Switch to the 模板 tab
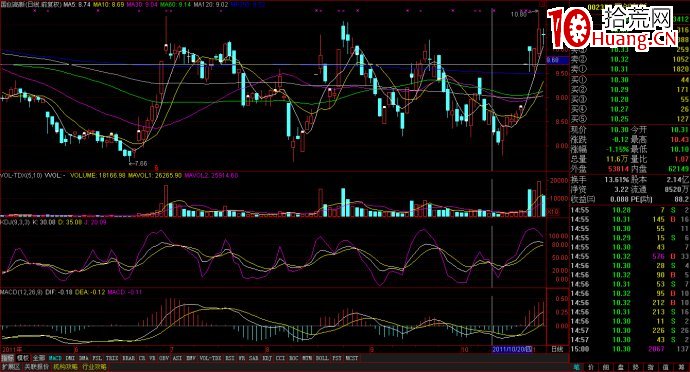This screenshot has height=372, width=690. tap(22, 358)
